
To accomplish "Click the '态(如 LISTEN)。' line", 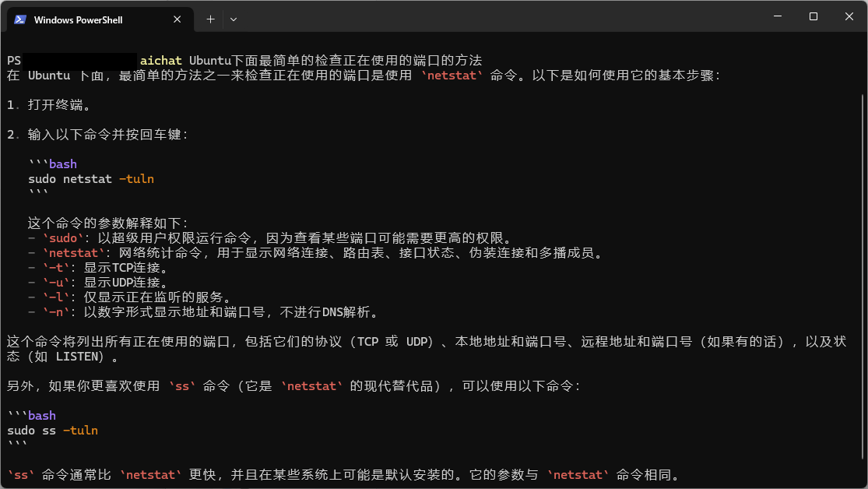I will (x=64, y=357).
